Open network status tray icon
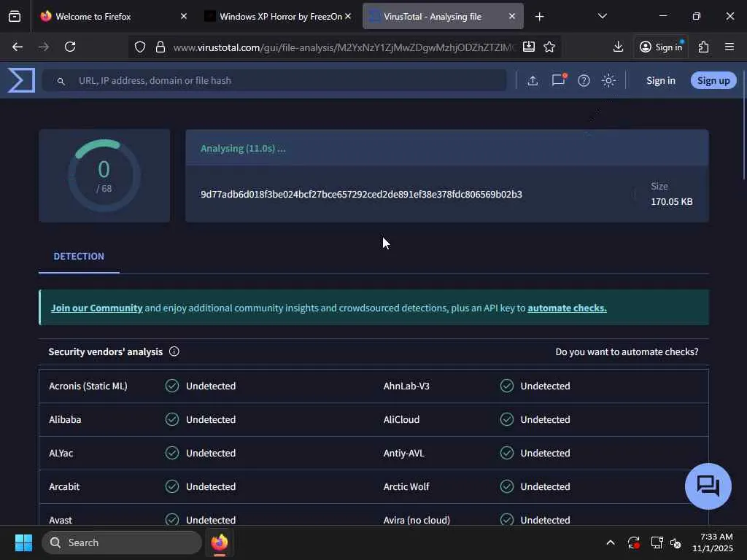747x560 pixels. 657,542
